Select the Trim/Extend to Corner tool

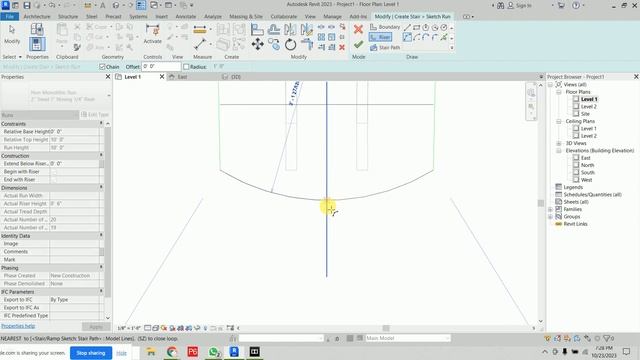(306, 44)
